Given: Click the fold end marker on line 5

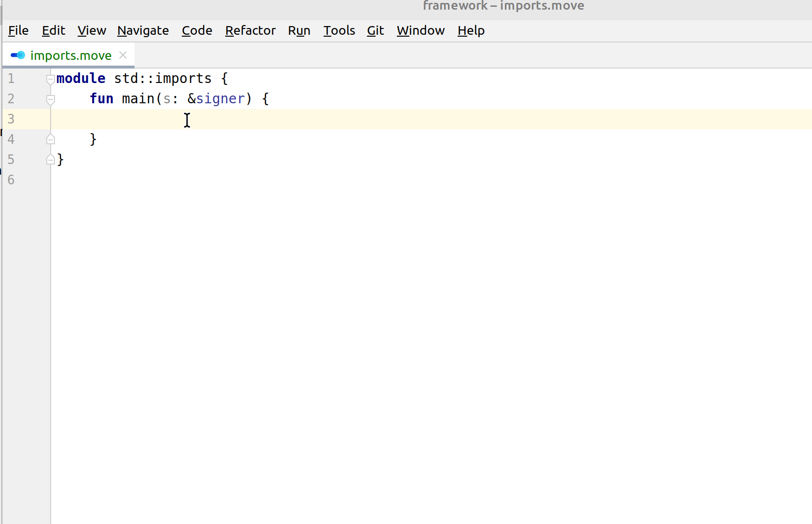Looking at the screenshot, I should click(50, 160).
